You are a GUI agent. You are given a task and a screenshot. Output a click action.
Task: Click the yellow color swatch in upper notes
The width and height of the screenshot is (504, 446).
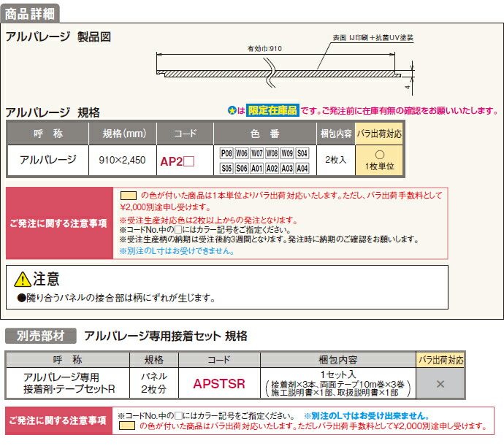129,196
